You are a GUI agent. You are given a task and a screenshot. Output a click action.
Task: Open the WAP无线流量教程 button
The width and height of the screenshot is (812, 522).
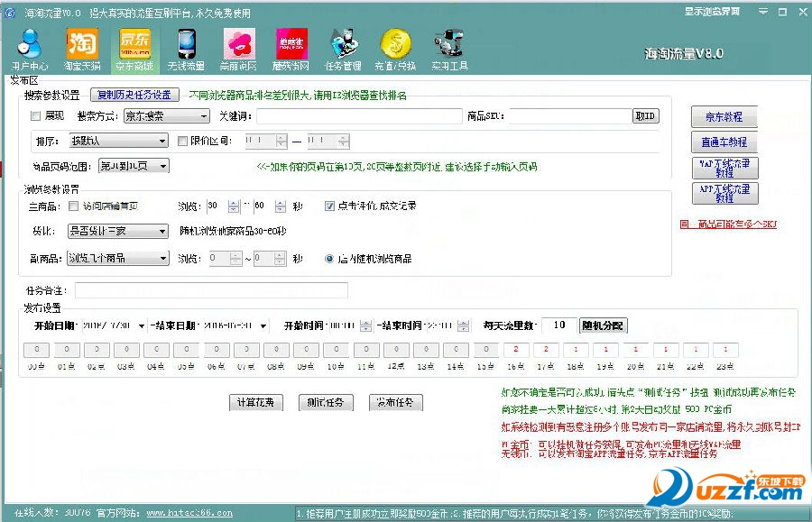[x=725, y=168]
